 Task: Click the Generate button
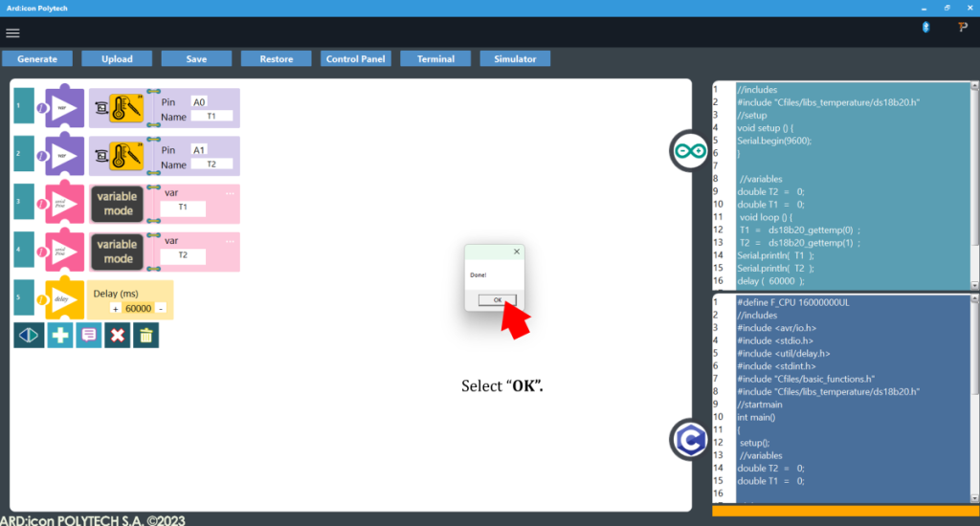pos(37,59)
